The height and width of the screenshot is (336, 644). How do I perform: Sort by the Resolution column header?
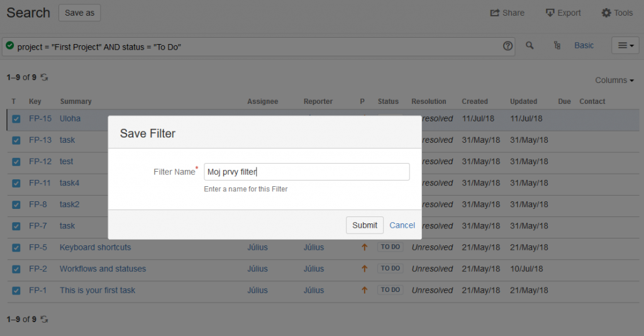point(429,101)
